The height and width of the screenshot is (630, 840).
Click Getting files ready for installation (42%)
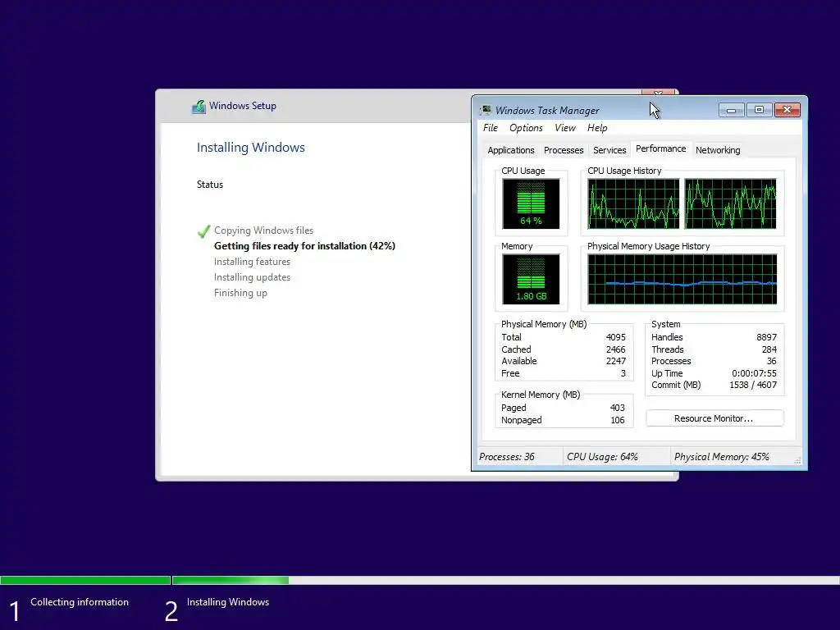pos(304,246)
